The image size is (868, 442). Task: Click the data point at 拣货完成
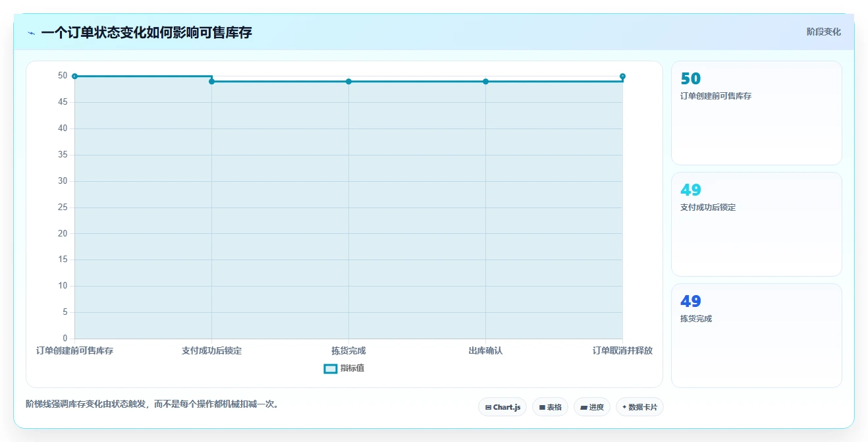tap(348, 82)
